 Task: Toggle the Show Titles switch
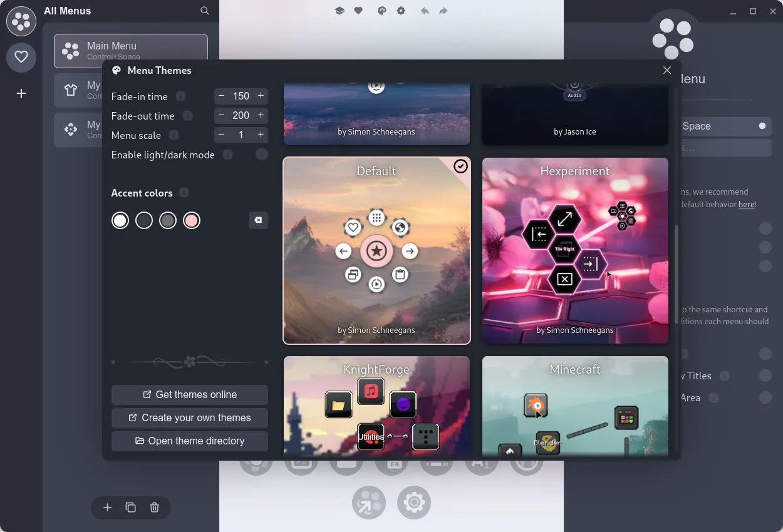point(765,376)
